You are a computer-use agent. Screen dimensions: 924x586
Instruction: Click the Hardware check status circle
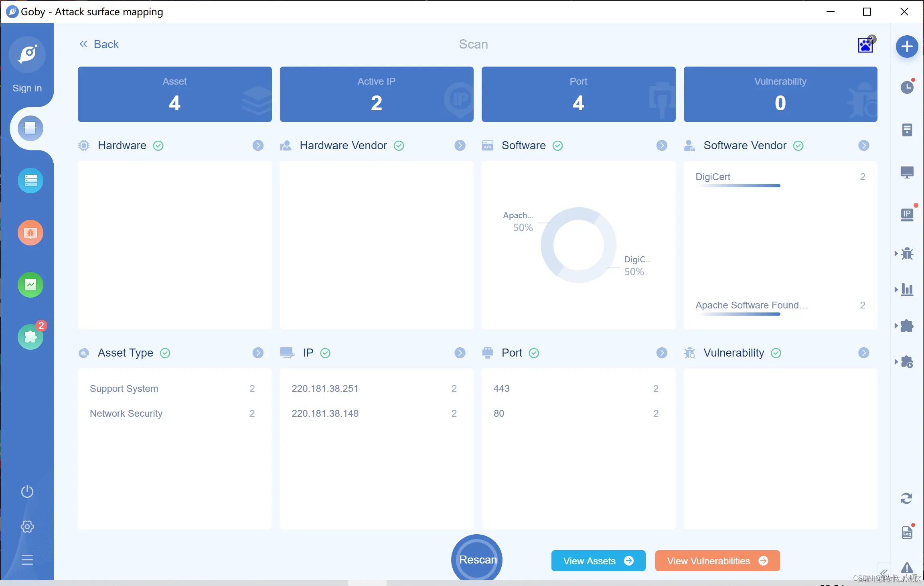tap(158, 146)
